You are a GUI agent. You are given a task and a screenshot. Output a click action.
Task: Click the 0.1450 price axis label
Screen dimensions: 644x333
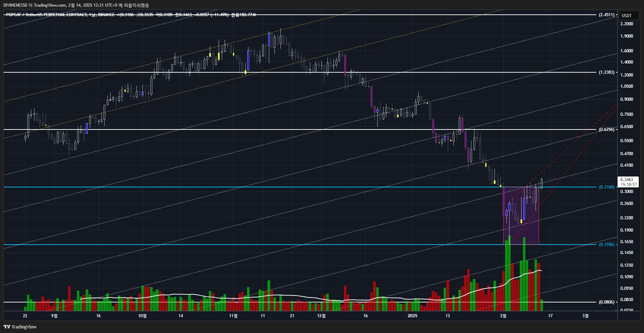tap(627, 253)
